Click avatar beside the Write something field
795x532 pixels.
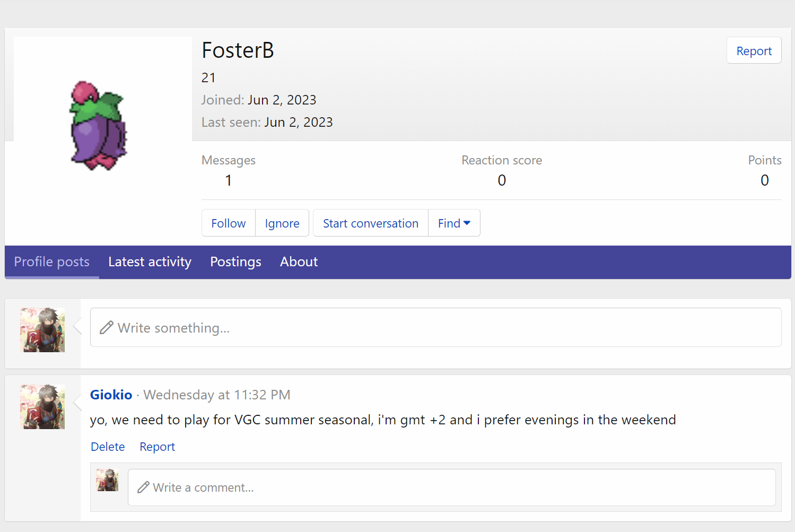click(42, 330)
